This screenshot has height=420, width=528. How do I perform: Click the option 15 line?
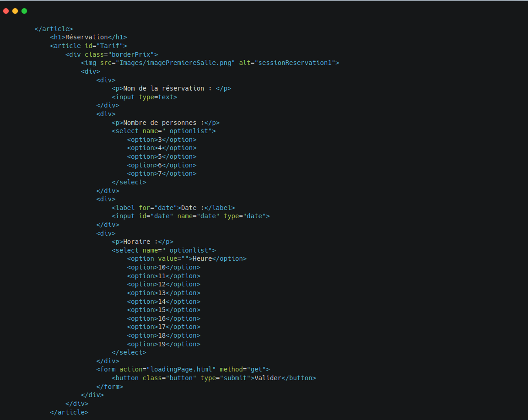(164, 310)
